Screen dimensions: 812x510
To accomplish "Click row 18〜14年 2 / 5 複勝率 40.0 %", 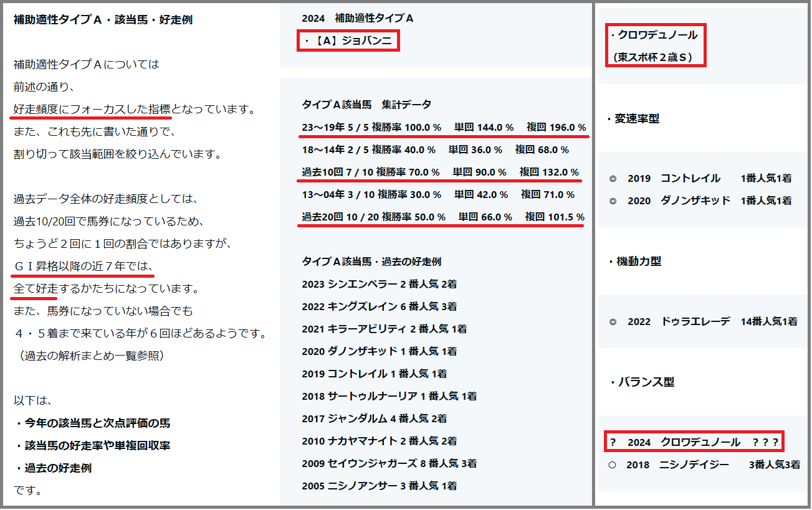I will [435, 149].
